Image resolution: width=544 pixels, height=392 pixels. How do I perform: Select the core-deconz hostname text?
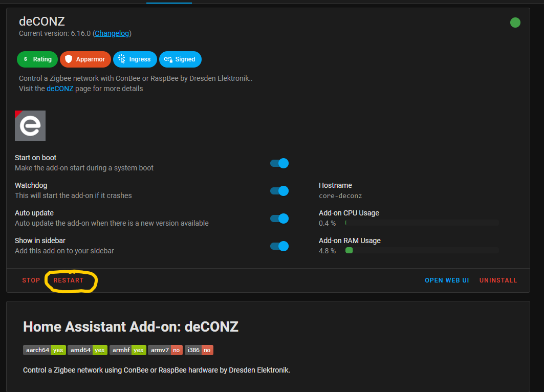[340, 195]
